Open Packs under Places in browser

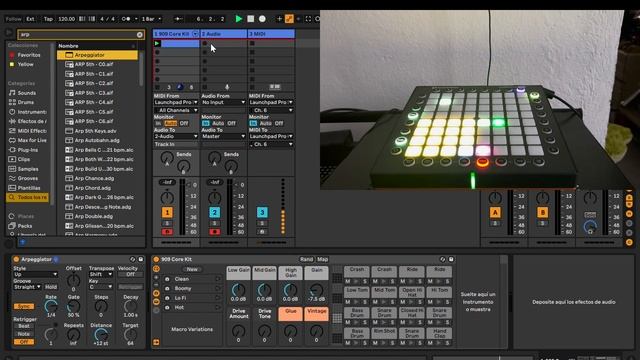click(x=24, y=226)
